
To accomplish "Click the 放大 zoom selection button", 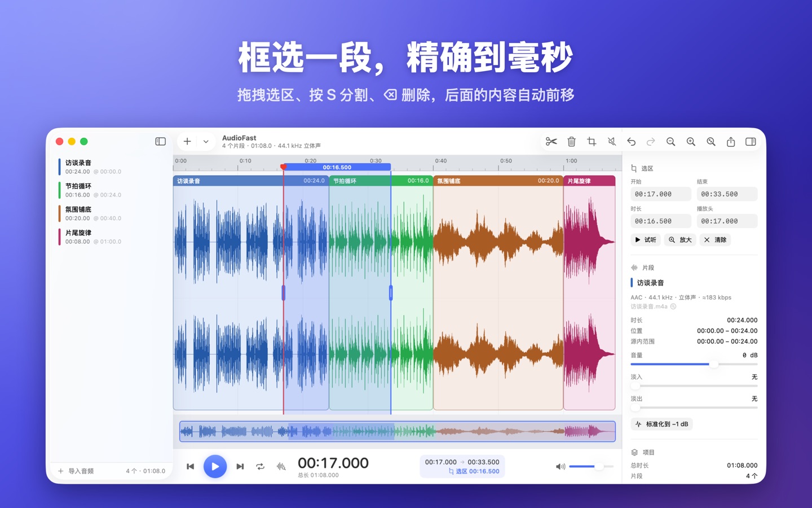I will 680,240.
